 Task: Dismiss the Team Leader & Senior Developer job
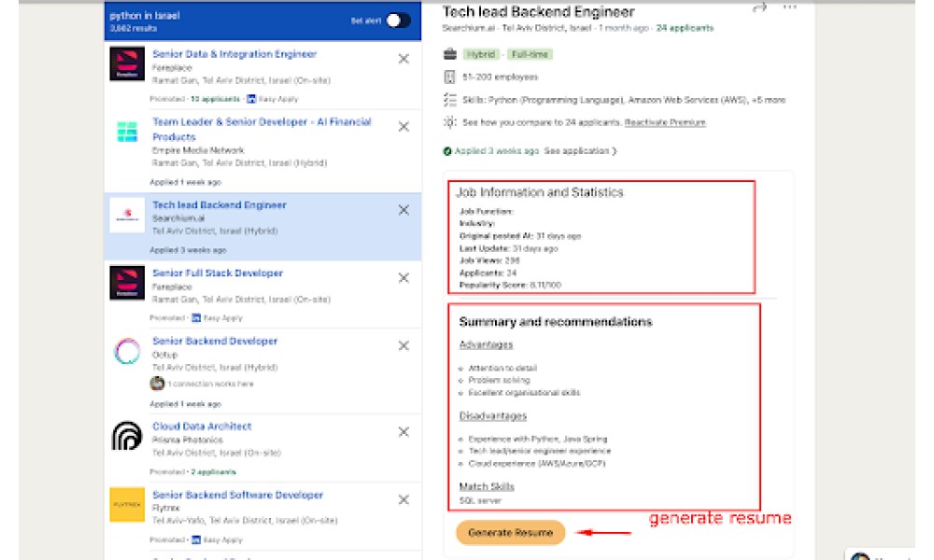403,127
